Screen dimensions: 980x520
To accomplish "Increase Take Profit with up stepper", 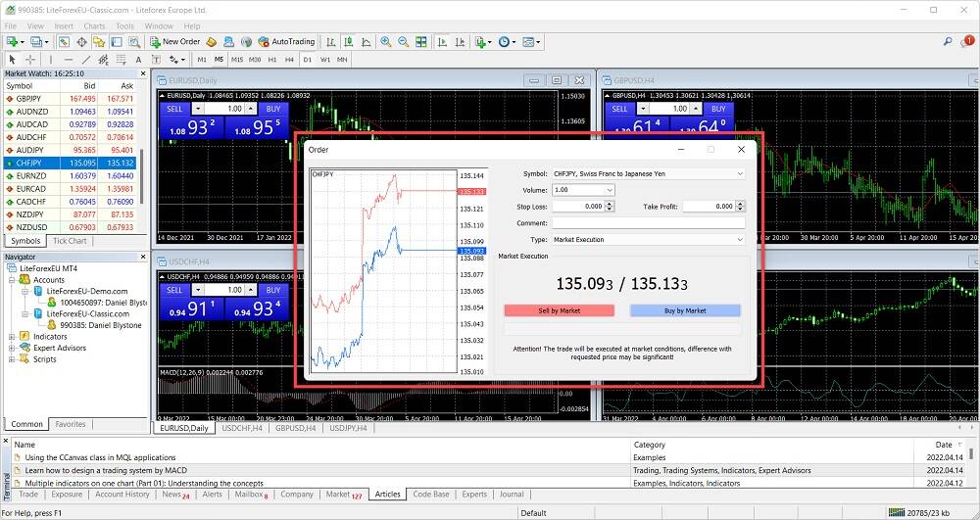I will [x=741, y=204].
